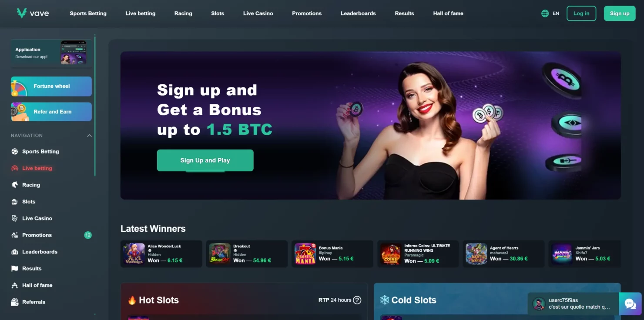Collapse the Navigation section chevron
644x320 pixels.
89,136
